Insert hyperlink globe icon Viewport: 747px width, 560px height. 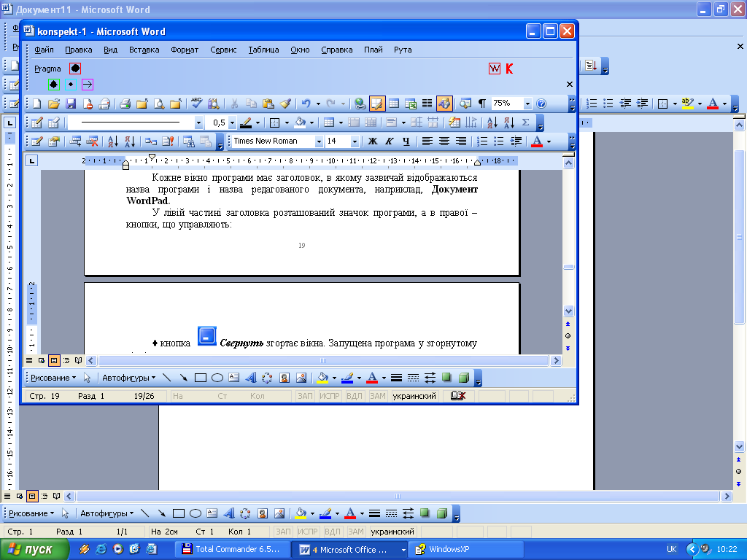point(360,104)
